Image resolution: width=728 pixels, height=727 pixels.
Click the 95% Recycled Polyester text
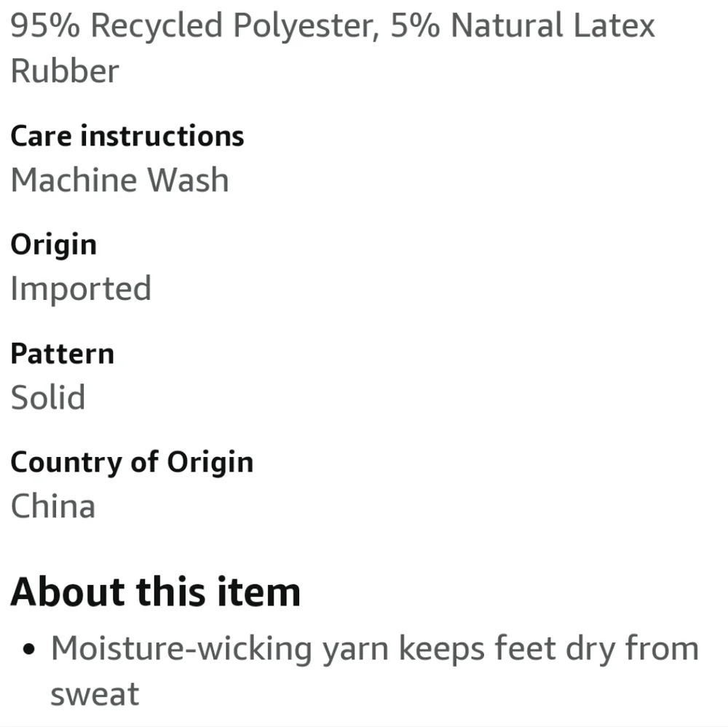(x=194, y=26)
